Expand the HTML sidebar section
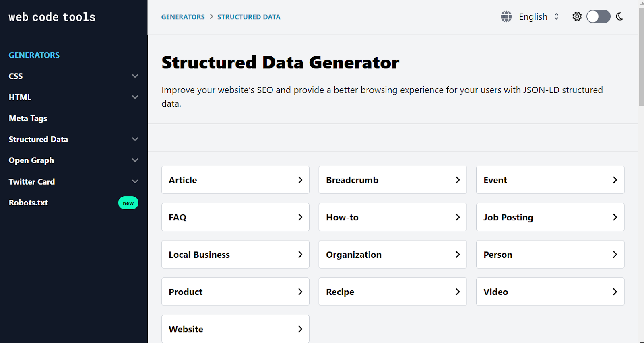Viewport: 644px width, 343px height. (135, 97)
